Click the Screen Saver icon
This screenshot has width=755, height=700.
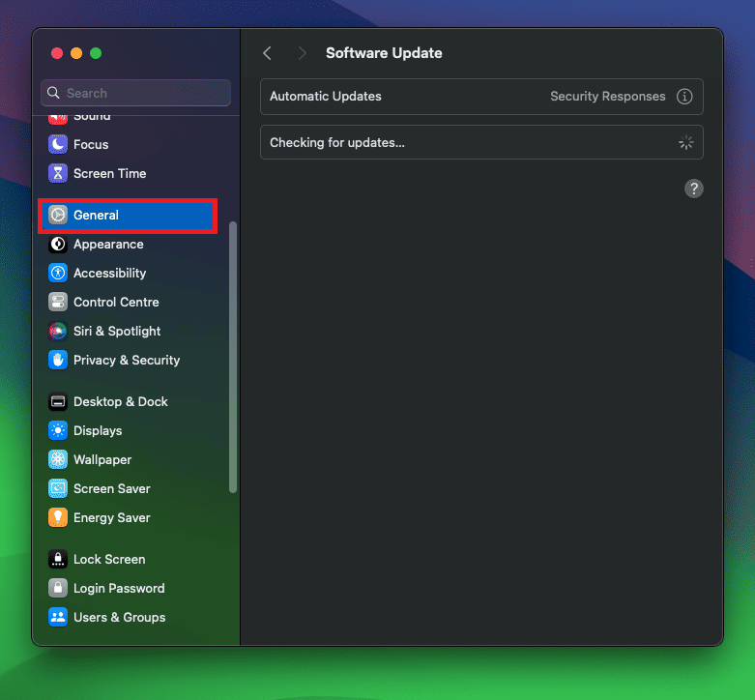click(x=58, y=488)
